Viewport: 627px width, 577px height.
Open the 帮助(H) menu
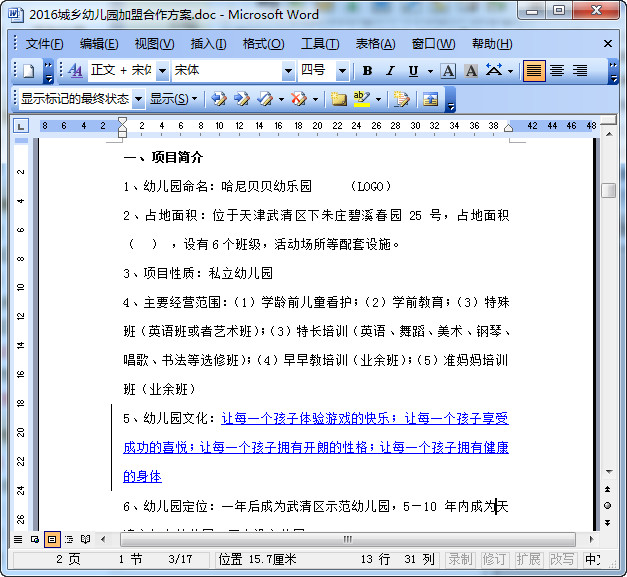click(x=492, y=44)
